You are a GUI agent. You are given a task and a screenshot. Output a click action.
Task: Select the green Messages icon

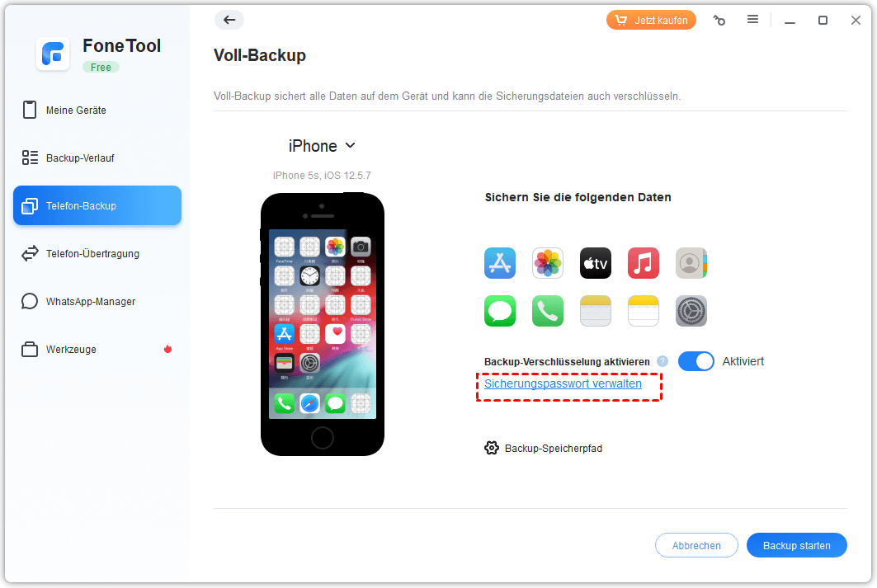(x=499, y=311)
